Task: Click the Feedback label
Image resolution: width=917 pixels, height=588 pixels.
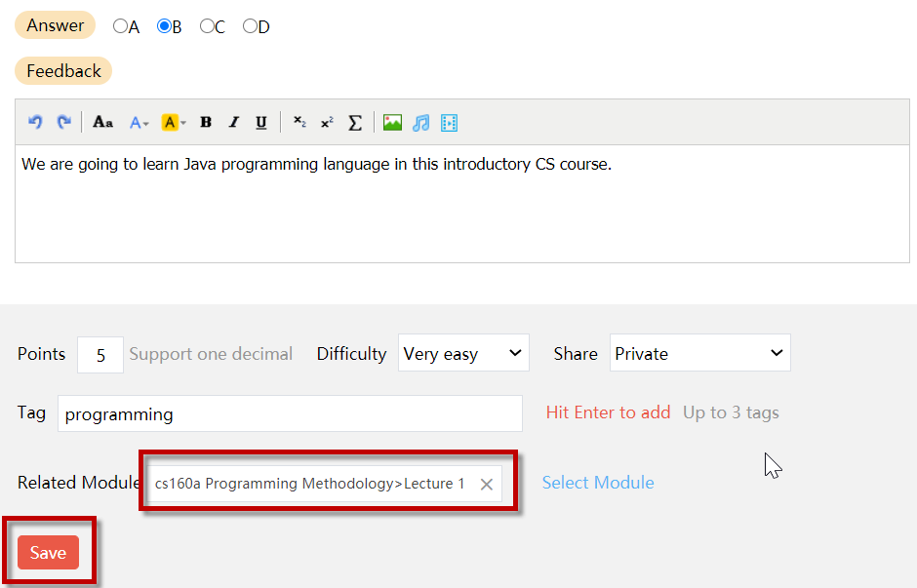Action: [63, 71]
